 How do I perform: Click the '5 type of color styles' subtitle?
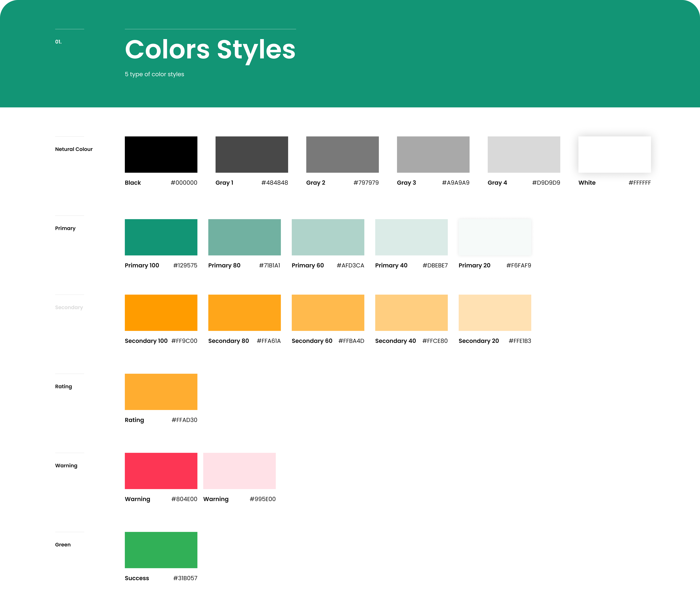pos(154,74)
